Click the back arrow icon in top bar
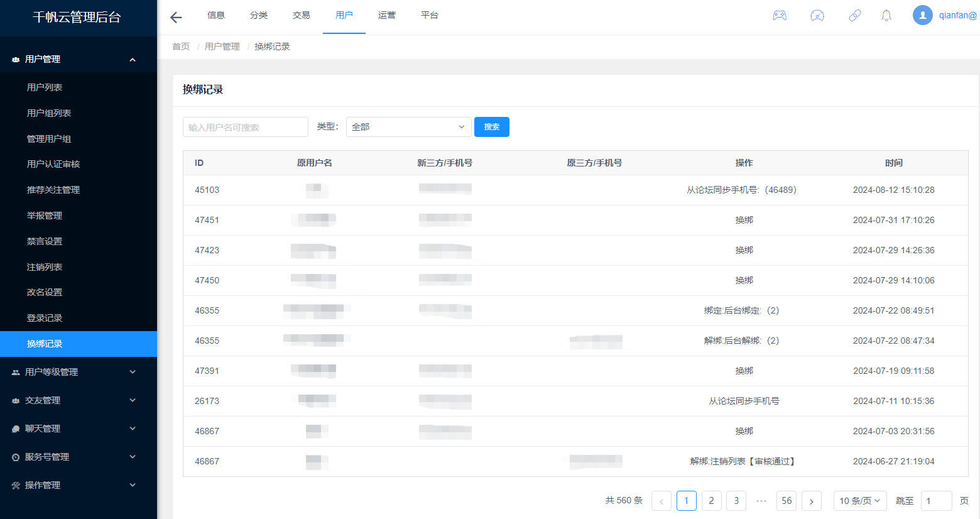Image resolution: width=980 pixels, height=519 pixels. pyautogui.click(x=176, y=18)
